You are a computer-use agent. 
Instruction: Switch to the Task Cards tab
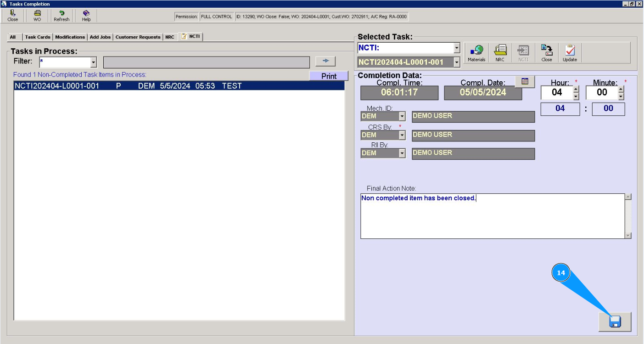click(x=38, y=37)
